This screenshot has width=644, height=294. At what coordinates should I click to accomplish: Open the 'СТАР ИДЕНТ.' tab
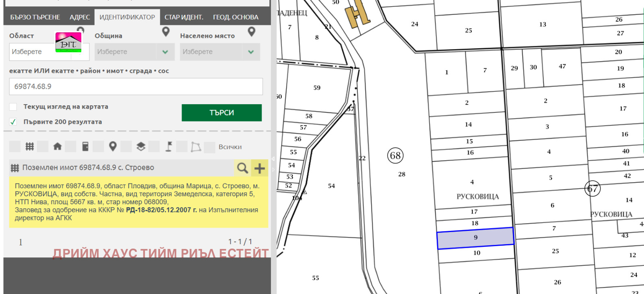pos(184,17)
